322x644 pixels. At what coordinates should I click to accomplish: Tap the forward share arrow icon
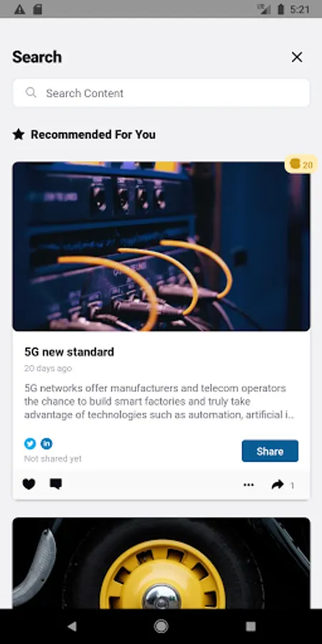click(x=278, y=484)
